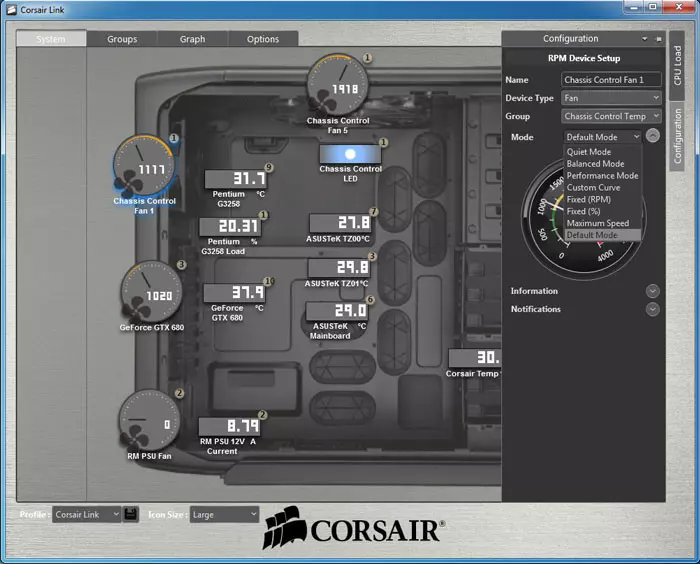Select the ASUSTeK TZ00 temperature readout
This screenshot has height=564, width=700.
341,223
